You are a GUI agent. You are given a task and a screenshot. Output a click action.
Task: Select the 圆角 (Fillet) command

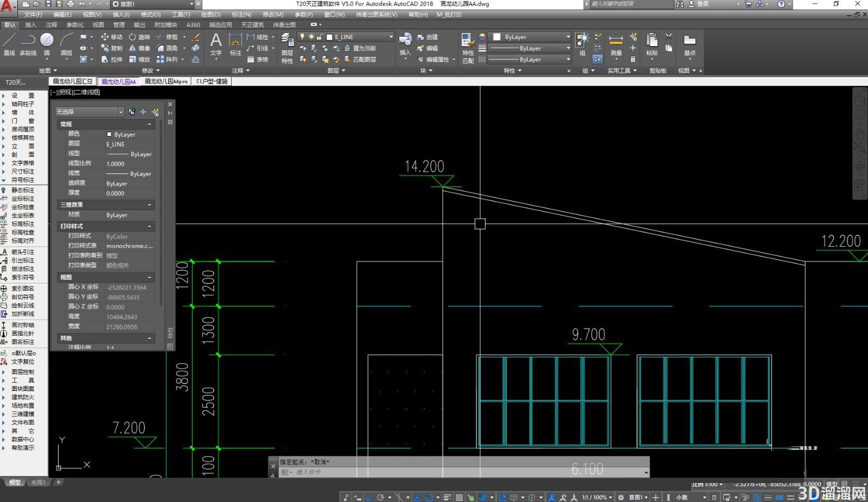(167, 48)
